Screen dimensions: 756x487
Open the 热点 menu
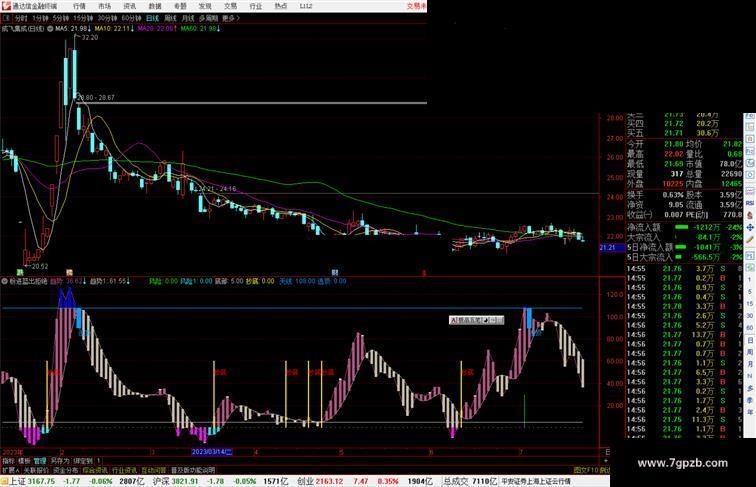pyautogui.click(x=281, y=6)
